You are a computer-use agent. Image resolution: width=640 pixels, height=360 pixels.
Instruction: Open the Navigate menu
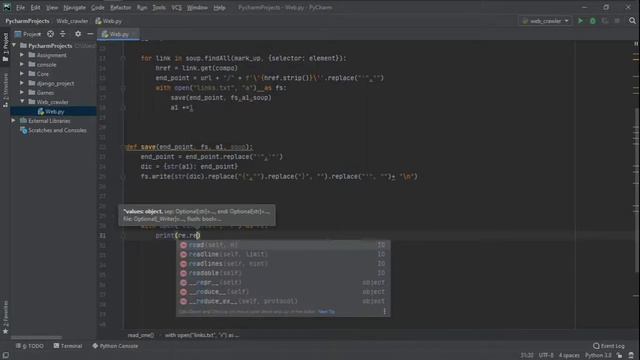pos(74,7)
